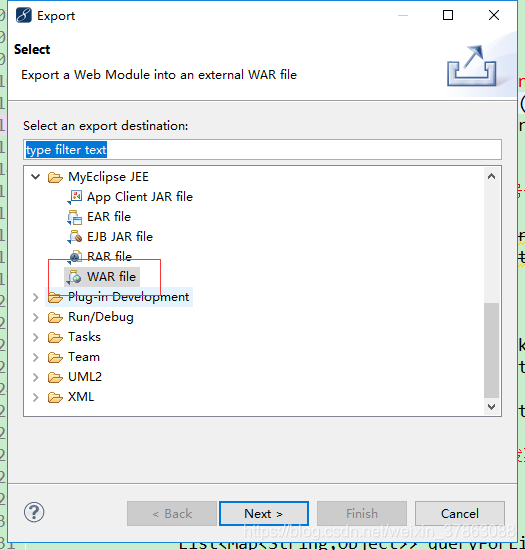Expand the Plug-in Development category

pyautogui.click(x=35, y=297)
